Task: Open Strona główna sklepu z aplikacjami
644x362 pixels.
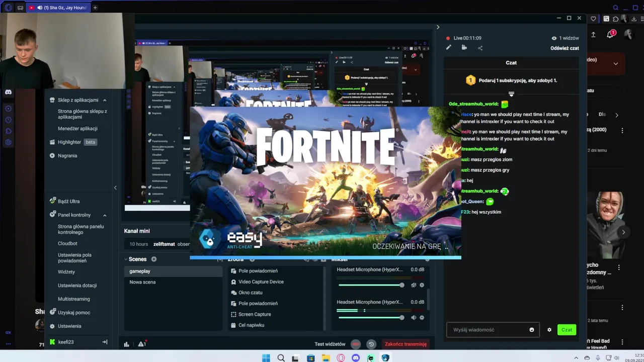Action: pos(83,114)
